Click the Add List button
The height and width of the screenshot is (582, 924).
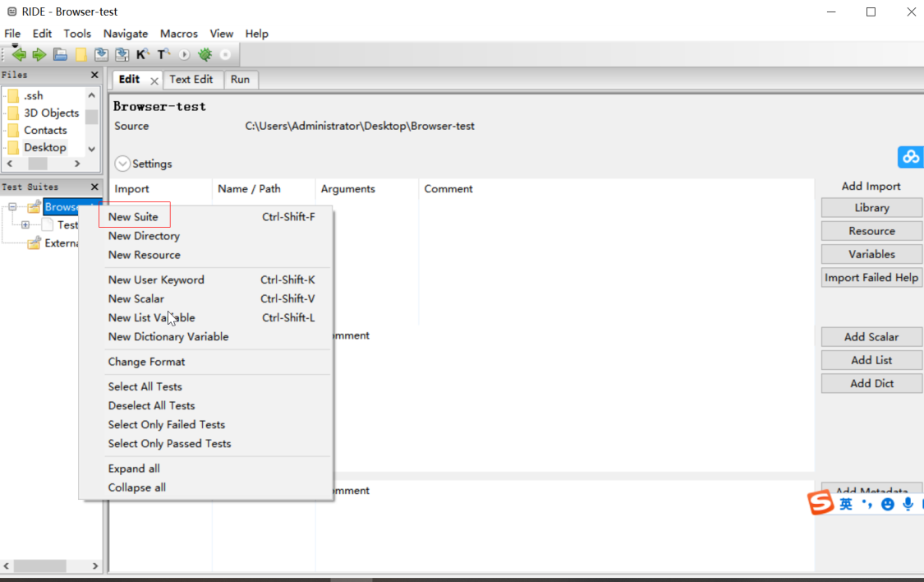[871, 360]
